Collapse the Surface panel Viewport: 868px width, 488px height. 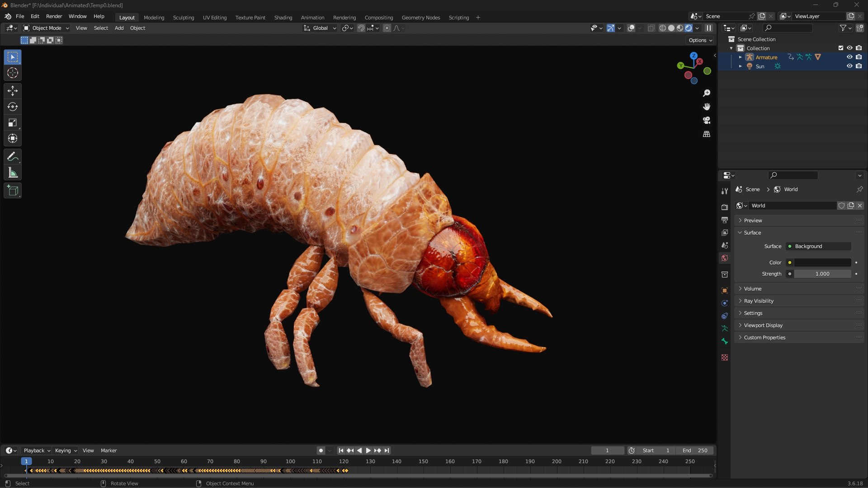799,233
